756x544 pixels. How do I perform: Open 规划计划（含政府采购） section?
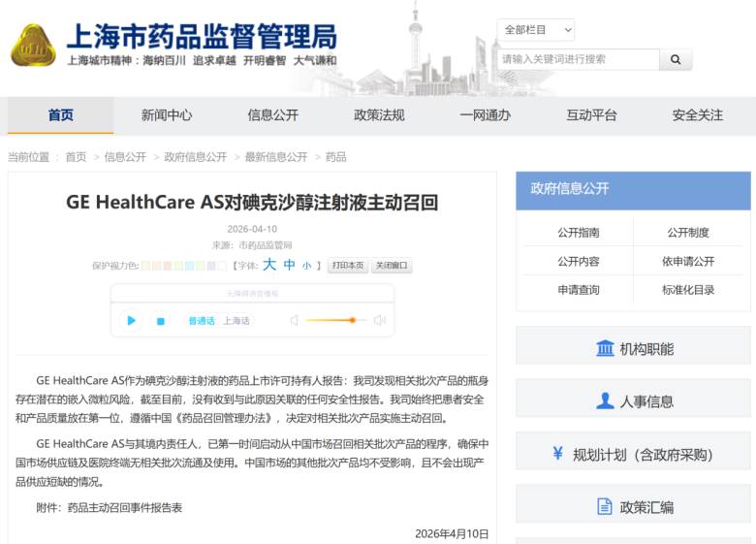pyautogui.click(x=633, y=454)
